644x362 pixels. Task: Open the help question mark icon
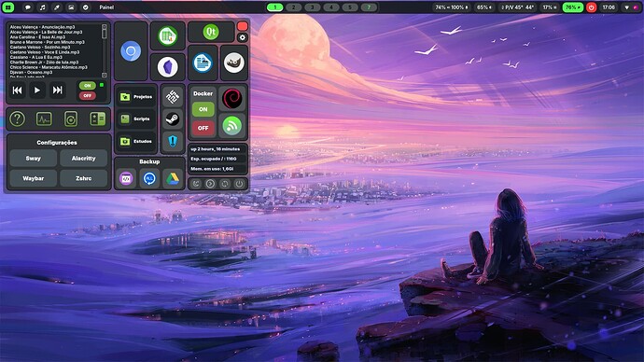[x=17, y=119]
